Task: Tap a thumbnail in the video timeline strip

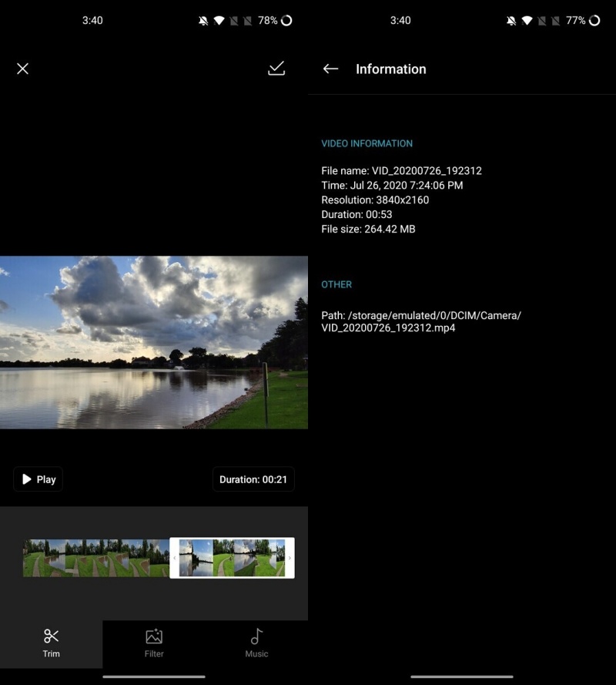Action: [92, 558]
